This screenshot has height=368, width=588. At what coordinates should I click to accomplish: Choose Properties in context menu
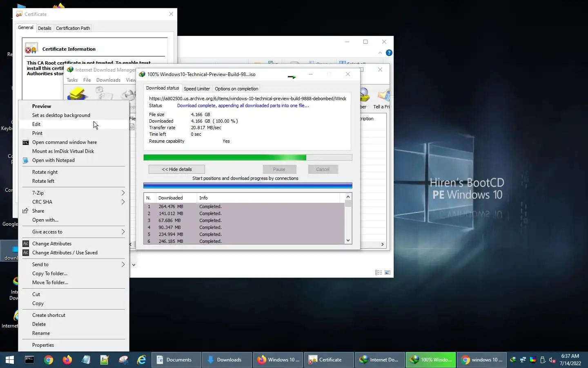click(74, 345)
